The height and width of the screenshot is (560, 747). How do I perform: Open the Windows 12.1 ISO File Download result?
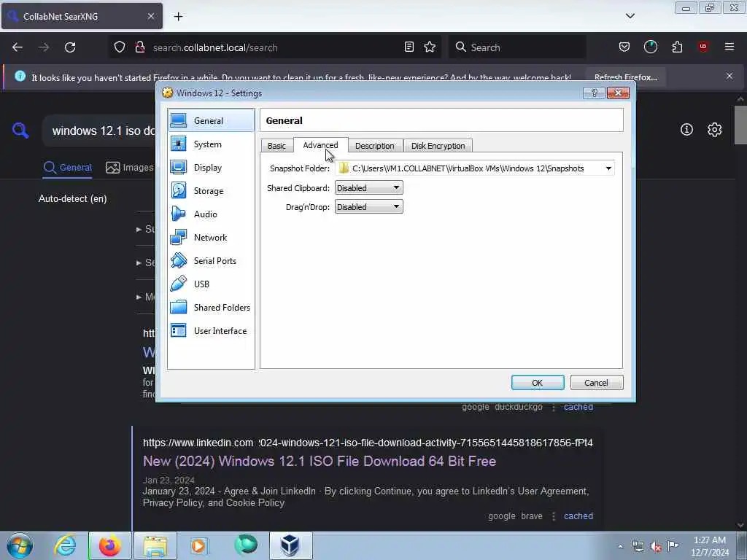click(x=320, y=461)
